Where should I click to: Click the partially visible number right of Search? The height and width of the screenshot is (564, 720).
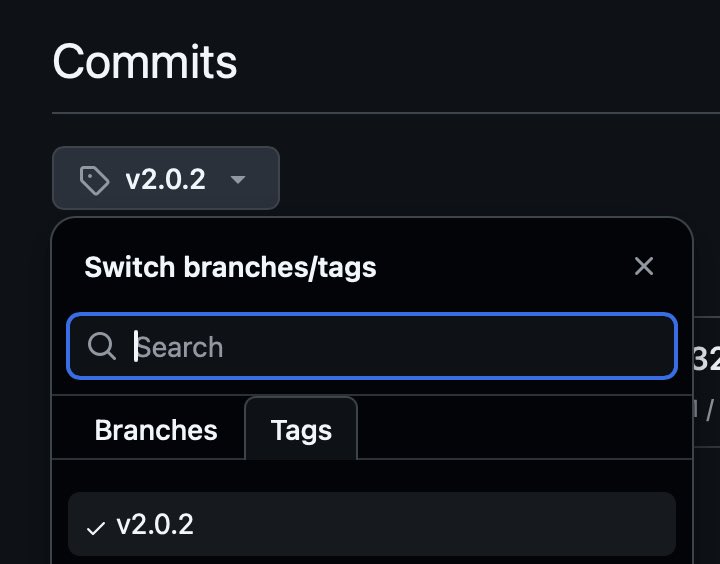[x=706, y=358]
